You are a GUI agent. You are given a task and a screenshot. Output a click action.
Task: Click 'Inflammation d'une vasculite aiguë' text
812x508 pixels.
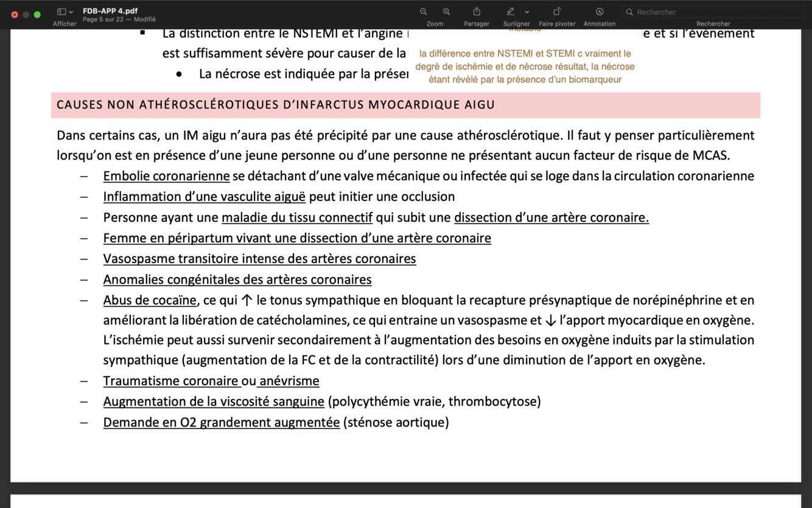[205, 197]
